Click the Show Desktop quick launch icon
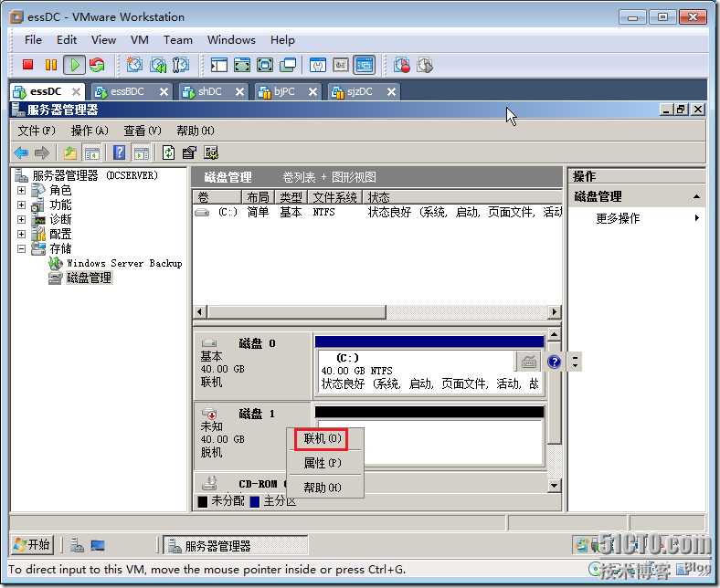 tap(98, 545)
